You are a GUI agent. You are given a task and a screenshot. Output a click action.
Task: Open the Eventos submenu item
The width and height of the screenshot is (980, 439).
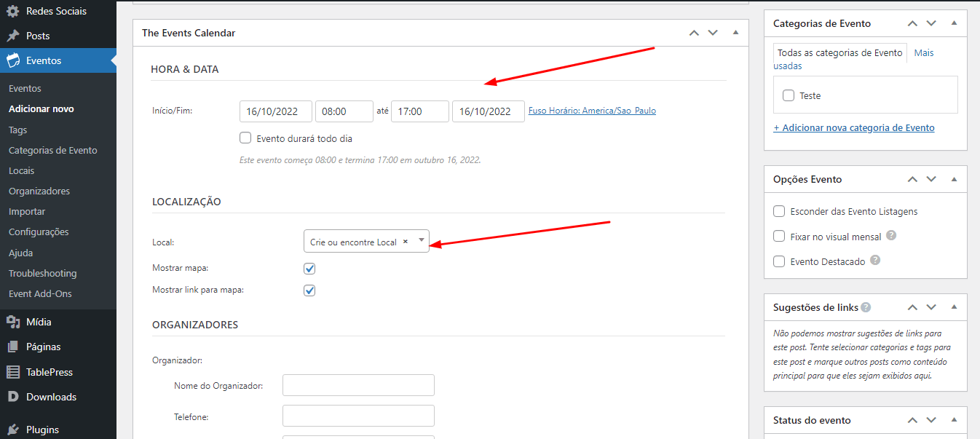[x=25, y=88]
